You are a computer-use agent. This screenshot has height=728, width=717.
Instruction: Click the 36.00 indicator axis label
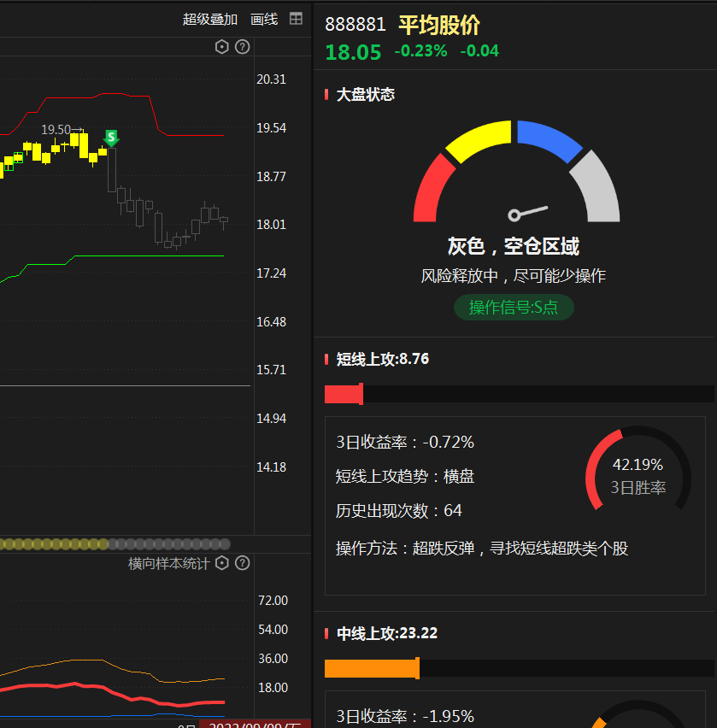tap(273, 659)
